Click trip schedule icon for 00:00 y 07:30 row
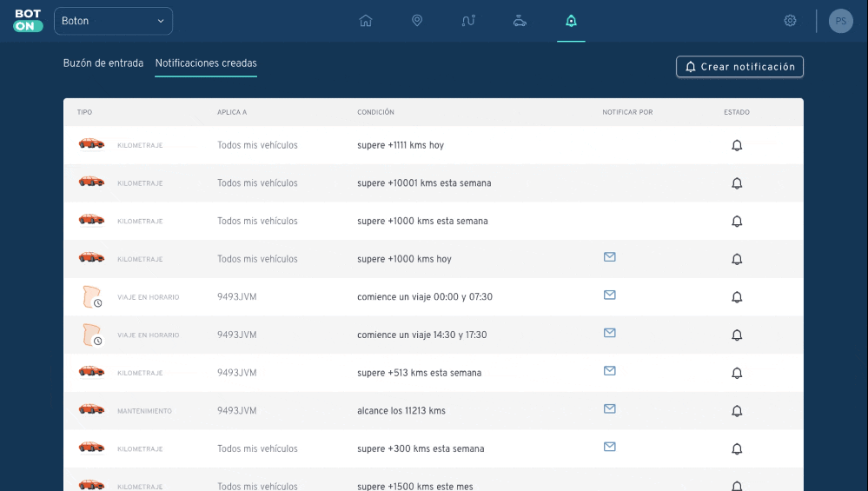Image resolution: width=868 pixels, height=491 pixels. point(92,297)
